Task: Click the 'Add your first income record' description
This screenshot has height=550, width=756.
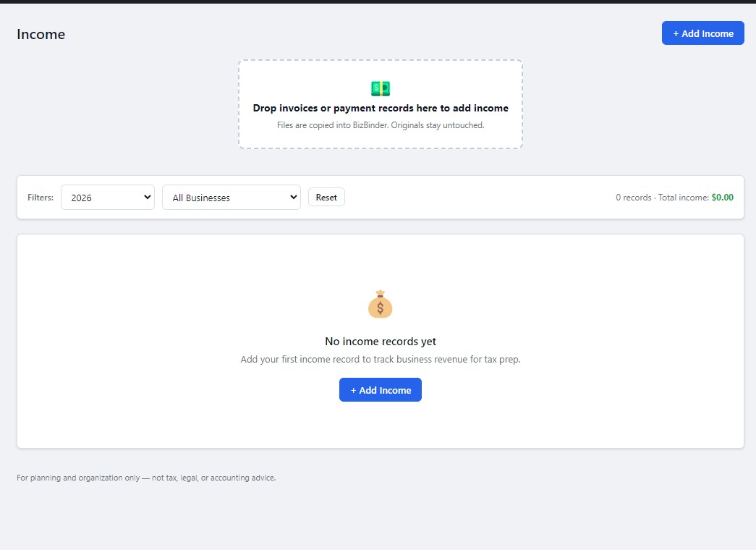Action: (x=381, y=360)
